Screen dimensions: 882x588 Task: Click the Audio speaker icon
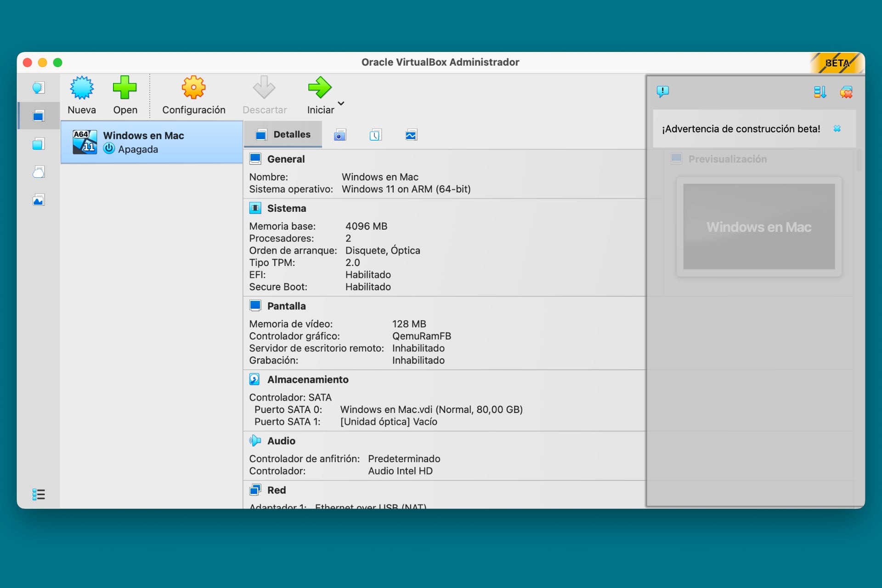pyautogui.click(x=255, y=441)
